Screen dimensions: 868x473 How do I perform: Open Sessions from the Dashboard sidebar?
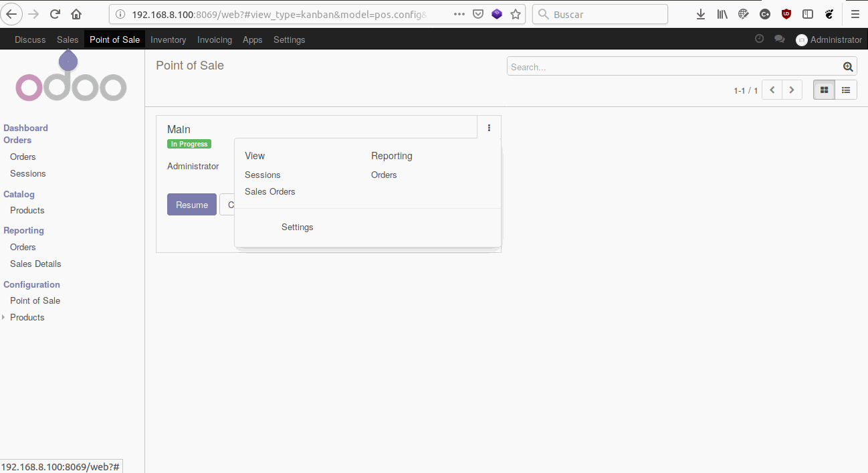tap(27, 173)
